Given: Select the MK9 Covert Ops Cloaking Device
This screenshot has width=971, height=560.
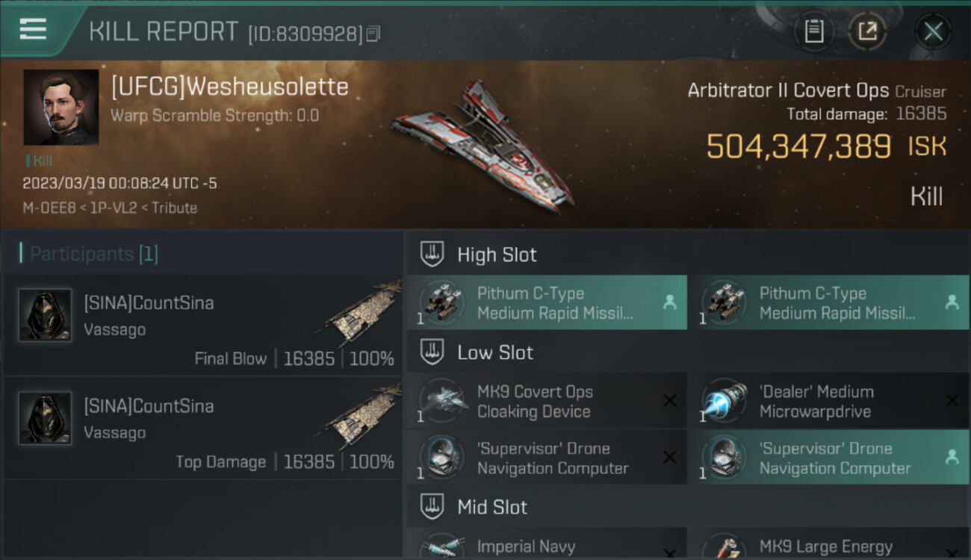Looking at the screenshot, I should click(x=547, y=401).
